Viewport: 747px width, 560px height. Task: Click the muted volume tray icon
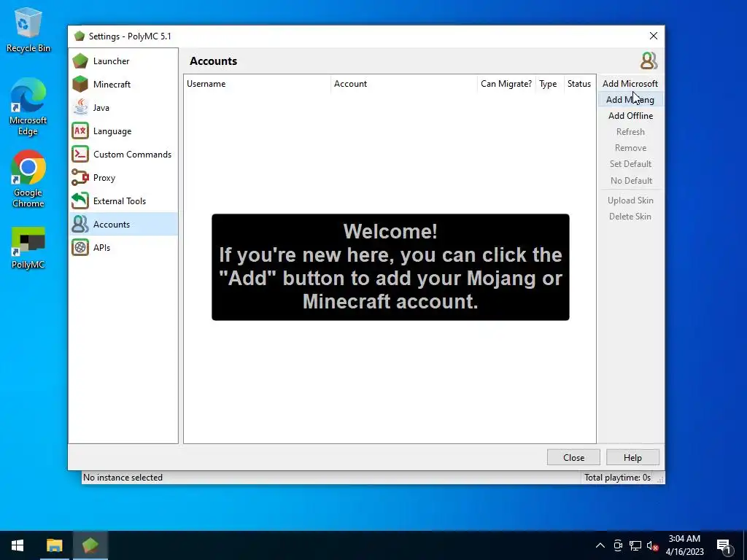652,545
